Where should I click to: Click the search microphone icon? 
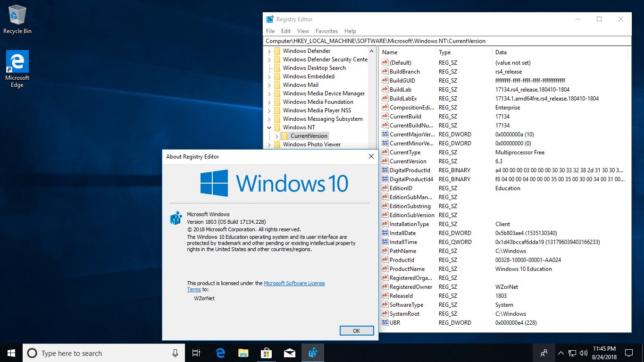click(x=175, y=353)
